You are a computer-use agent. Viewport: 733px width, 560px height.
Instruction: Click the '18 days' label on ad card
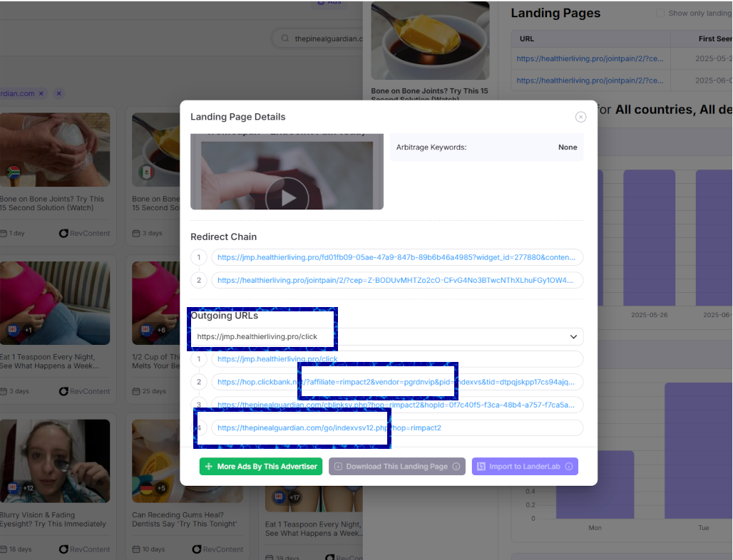tap(20, 549)
